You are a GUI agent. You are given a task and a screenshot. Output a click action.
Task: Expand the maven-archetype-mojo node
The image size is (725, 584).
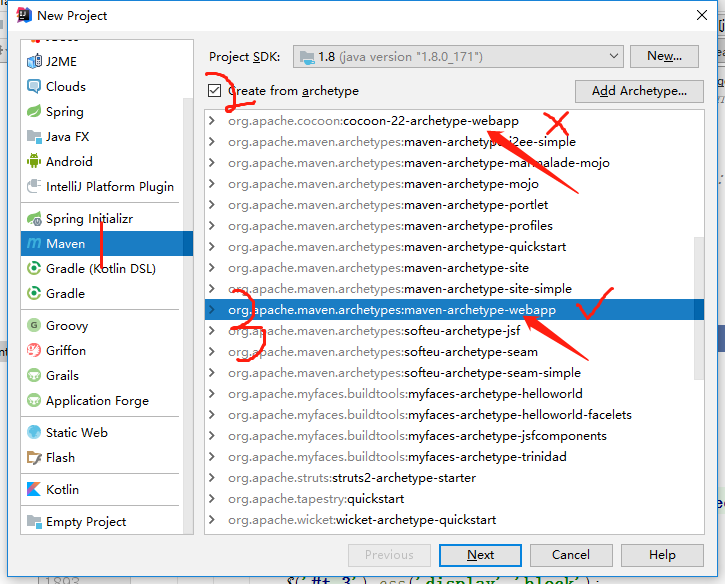[x=212, y=184]
